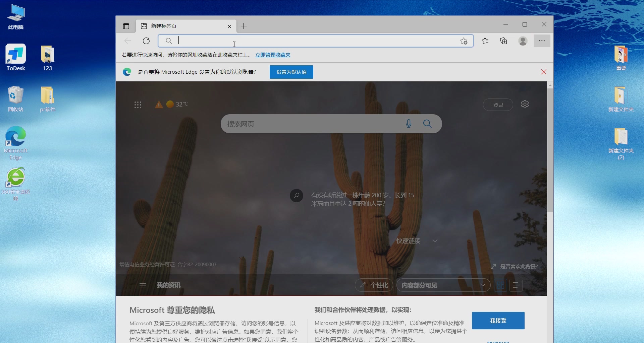The width and height of the screenshot is (644, 343).
Task: Click the weather warning triangle icon
Action: click(x=159, y=105)
